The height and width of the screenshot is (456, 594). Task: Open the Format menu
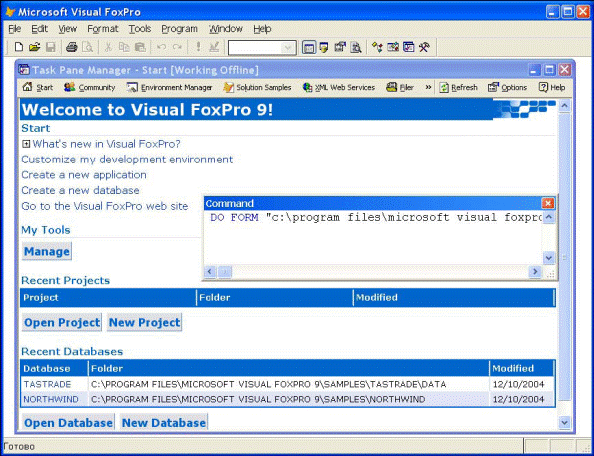click(103, 29)
